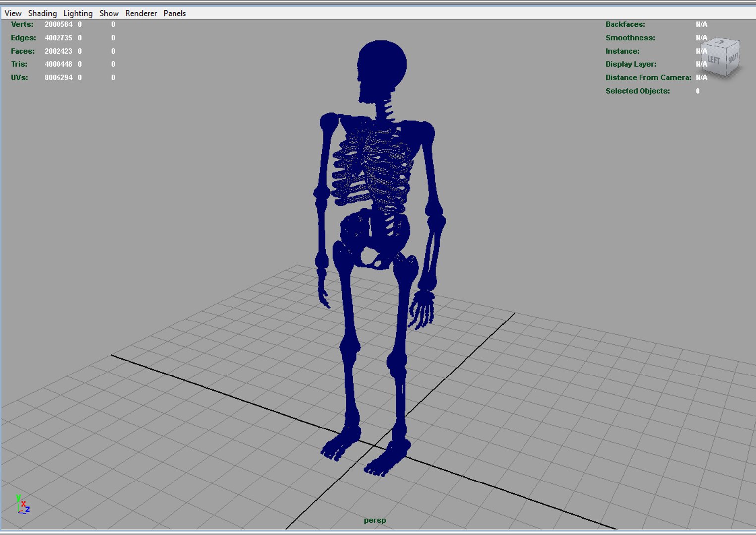The image size is (756, 535).
Task: Click the Edges label
Action: (23, 38)
